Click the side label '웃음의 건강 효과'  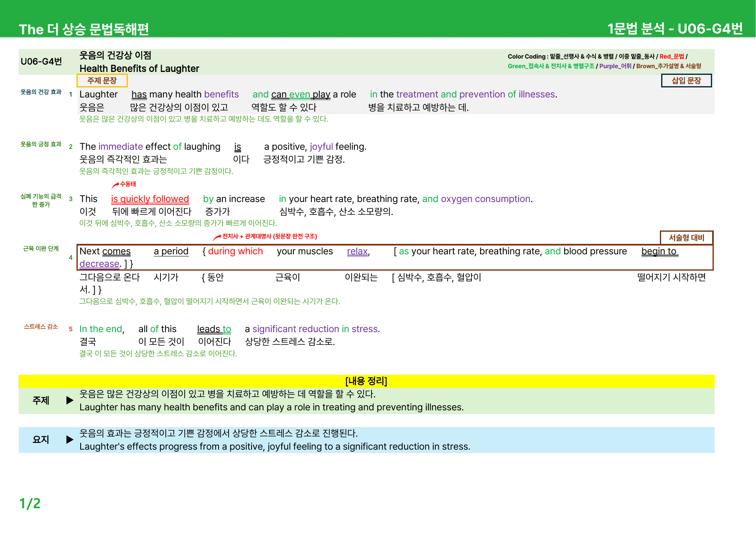(41, 92)
